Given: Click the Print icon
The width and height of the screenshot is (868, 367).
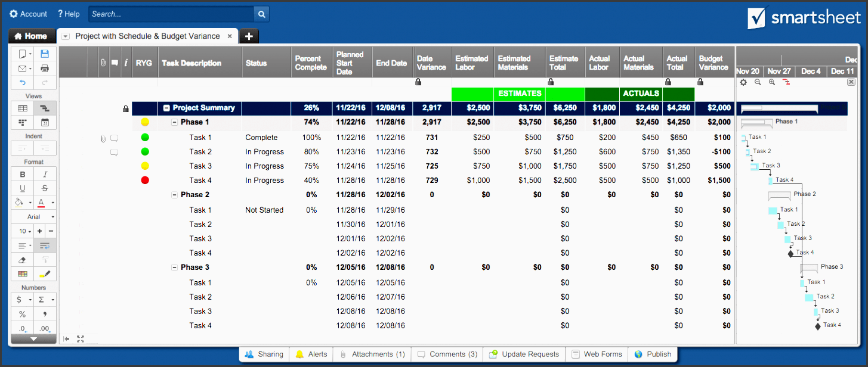Looking at the screenshot, I should 45,69.
